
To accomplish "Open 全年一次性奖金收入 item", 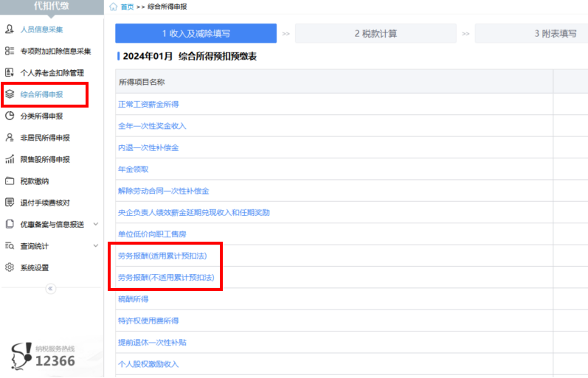I will click(152, 126).
